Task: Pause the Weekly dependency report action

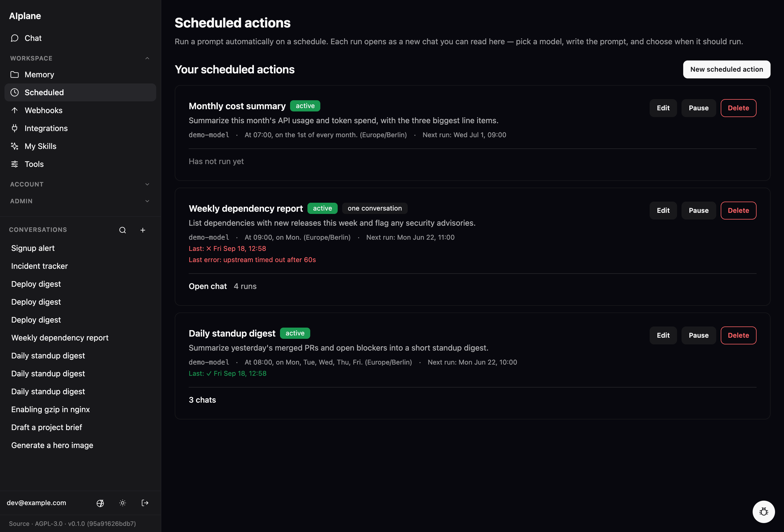Action: point(698,211)
